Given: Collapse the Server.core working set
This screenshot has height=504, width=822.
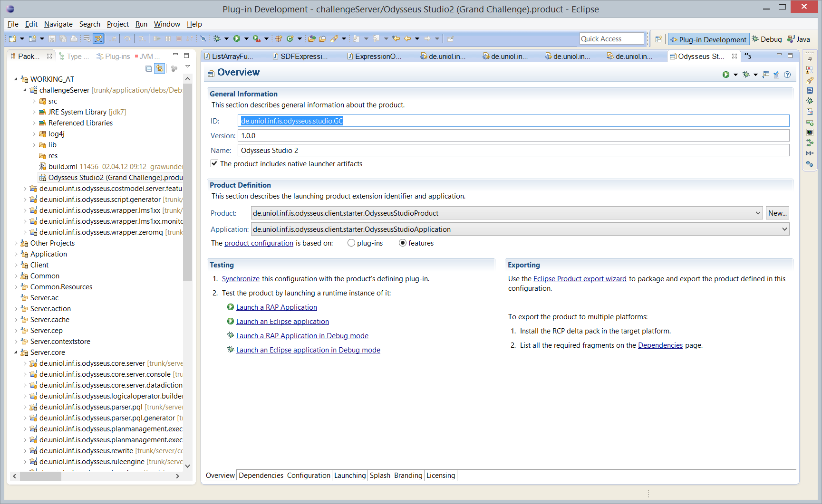Looking at the screenshot, I should click(x=16, y=352).
